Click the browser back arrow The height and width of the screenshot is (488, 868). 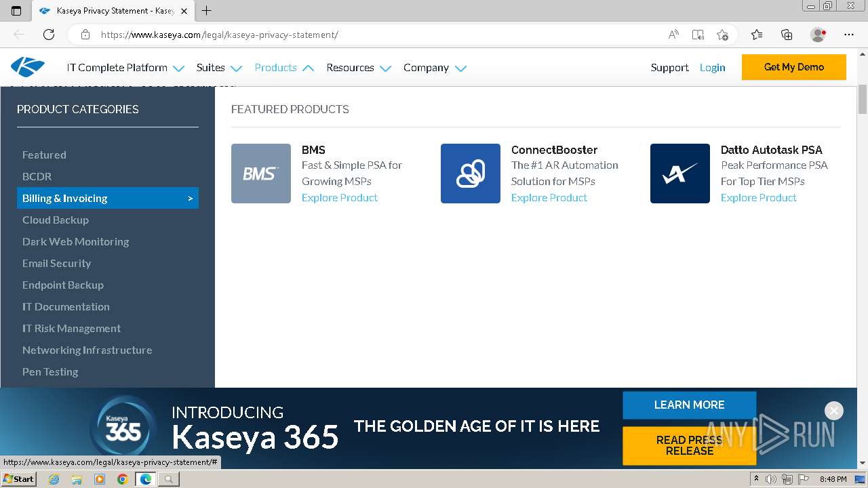19,35
